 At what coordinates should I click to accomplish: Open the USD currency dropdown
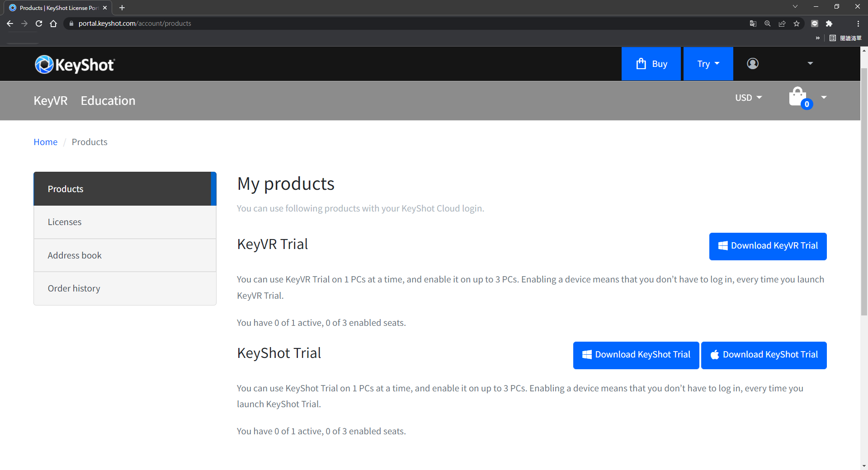tap(748, 98)
